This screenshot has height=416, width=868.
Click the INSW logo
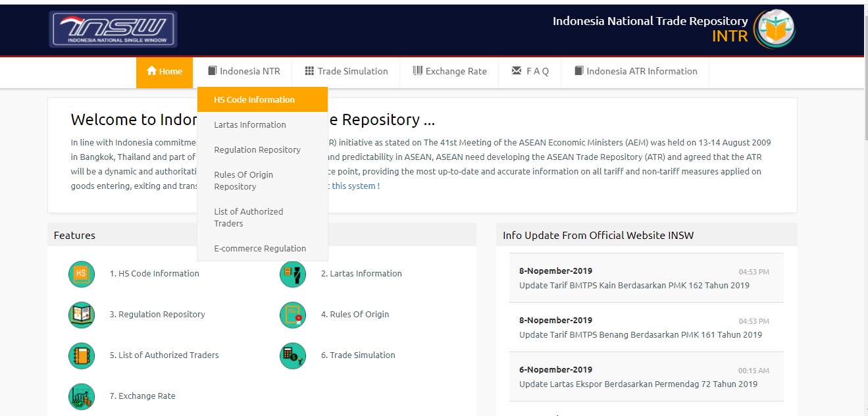pyautogui.click(x=113, y=30)
